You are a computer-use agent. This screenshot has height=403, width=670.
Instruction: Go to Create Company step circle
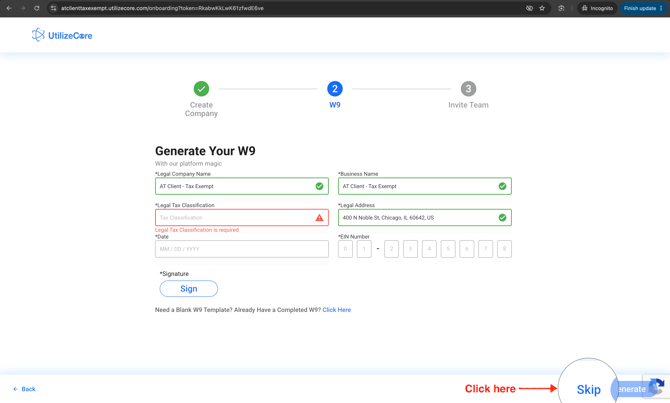[x=201, y=89]
